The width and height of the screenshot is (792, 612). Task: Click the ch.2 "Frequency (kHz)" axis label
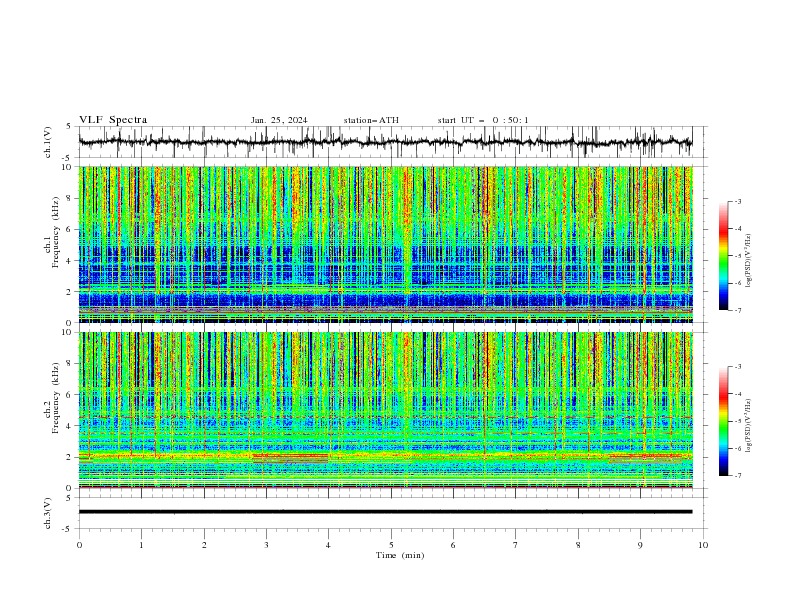(56, 398)
